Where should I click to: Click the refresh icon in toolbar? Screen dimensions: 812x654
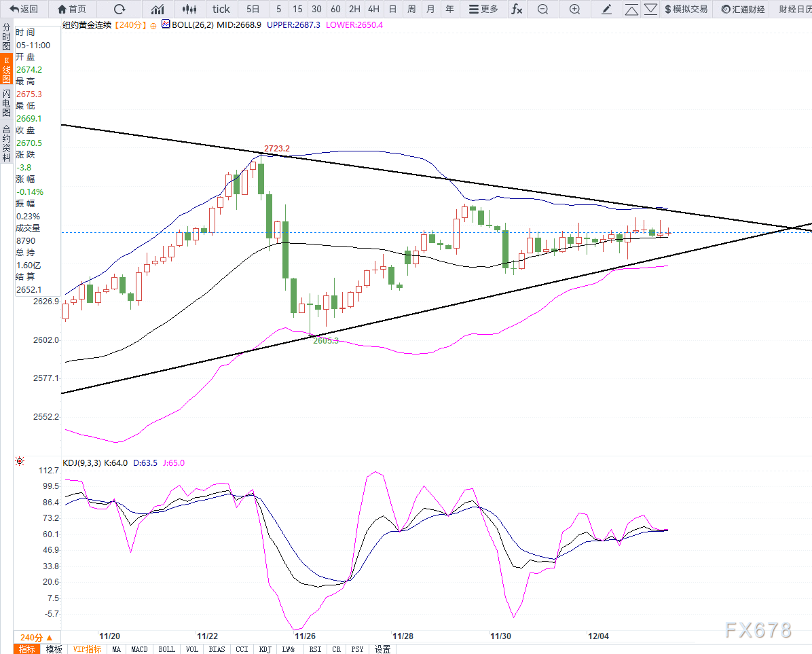tap(119, 9)
